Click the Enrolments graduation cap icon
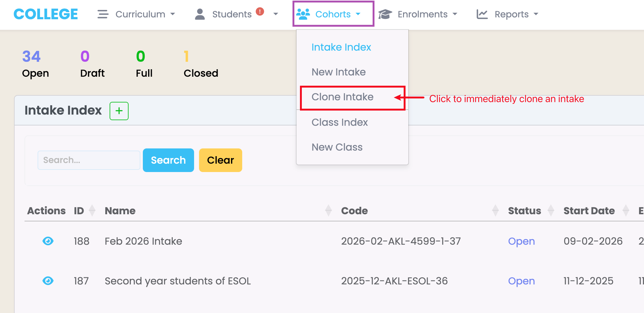 pos(385,14)
